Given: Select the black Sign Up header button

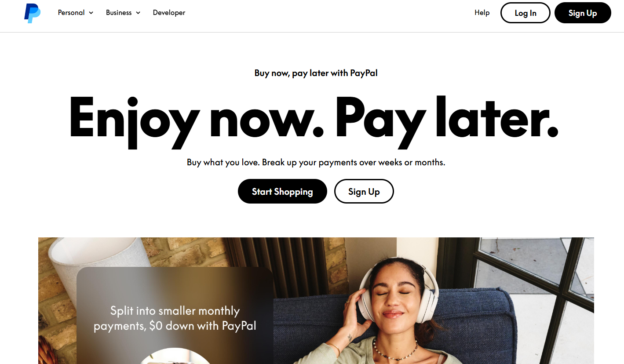Looking at the screenshot, I should coord(583,13).
